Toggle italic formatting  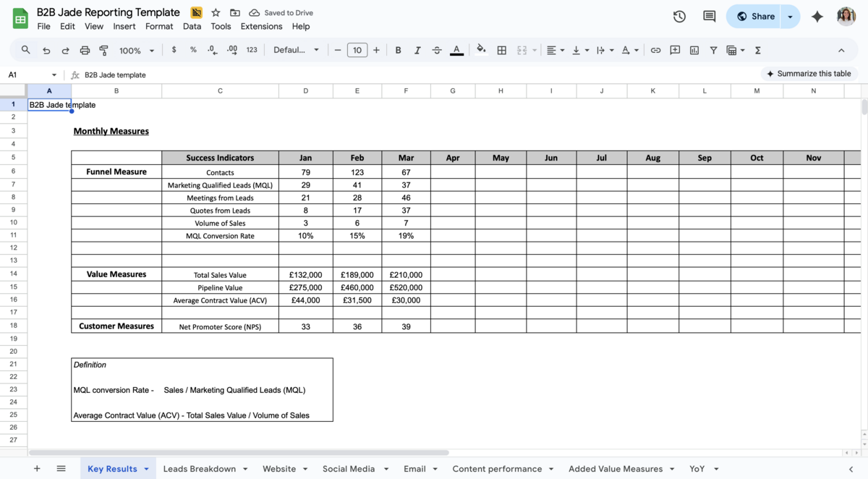(x=417, y=50)
